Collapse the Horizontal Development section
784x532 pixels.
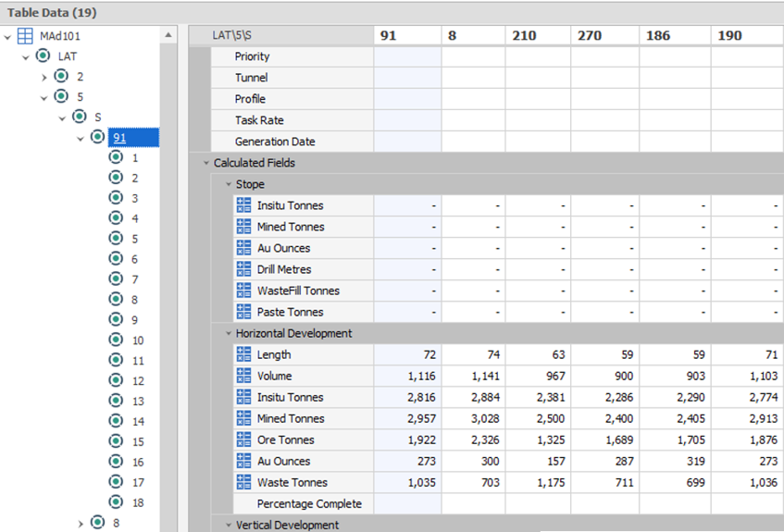click(x=228, y=333)
